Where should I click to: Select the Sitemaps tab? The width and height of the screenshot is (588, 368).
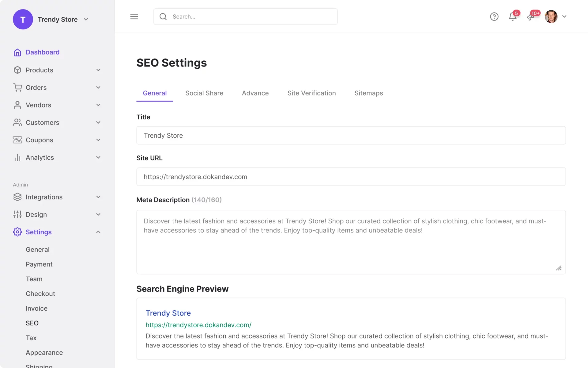[368, 93]
